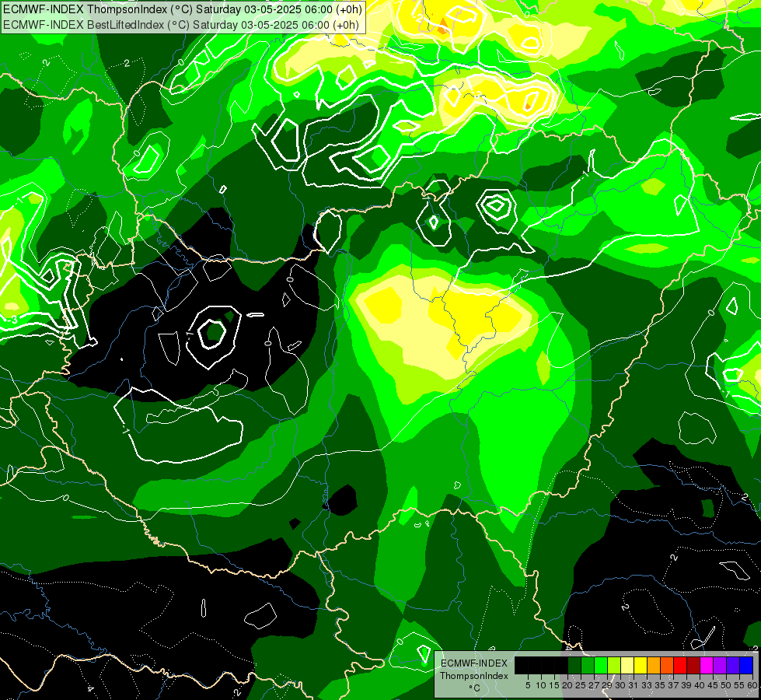
Task: Click the legend tick value '10'
Action: click(541, 685)
